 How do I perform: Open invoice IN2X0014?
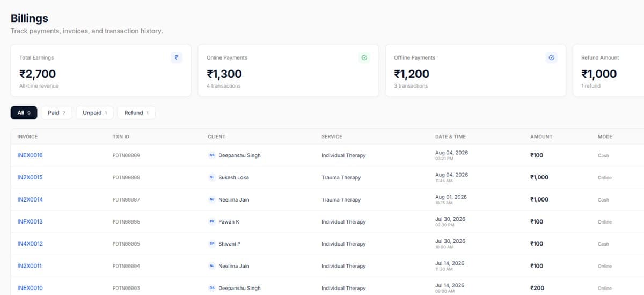coord(30,199)
